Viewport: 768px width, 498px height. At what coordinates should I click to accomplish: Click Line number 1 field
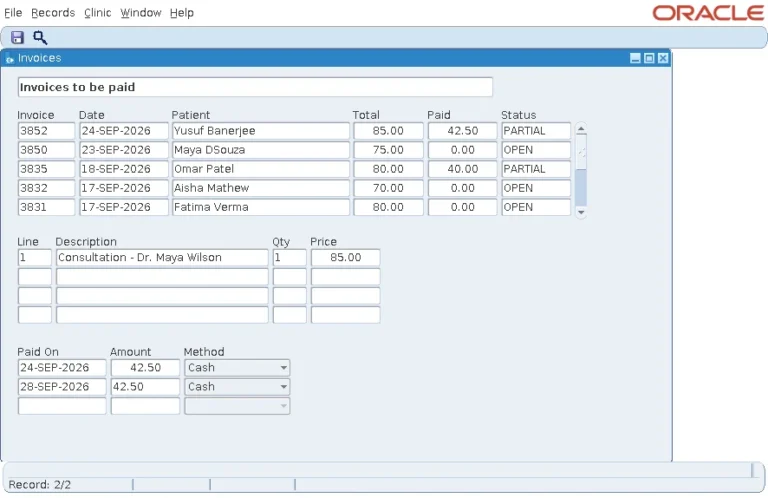pyautogui.click(x=35, y=258)
